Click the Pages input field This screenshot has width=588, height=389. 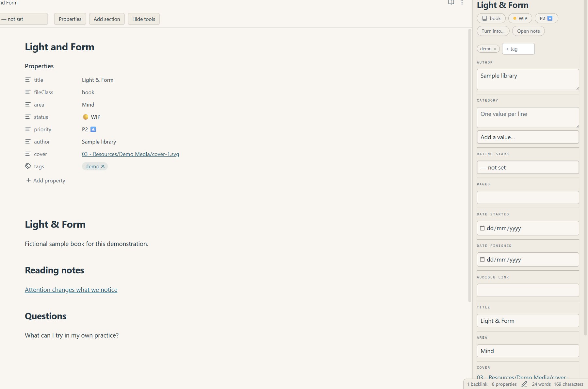528,197
